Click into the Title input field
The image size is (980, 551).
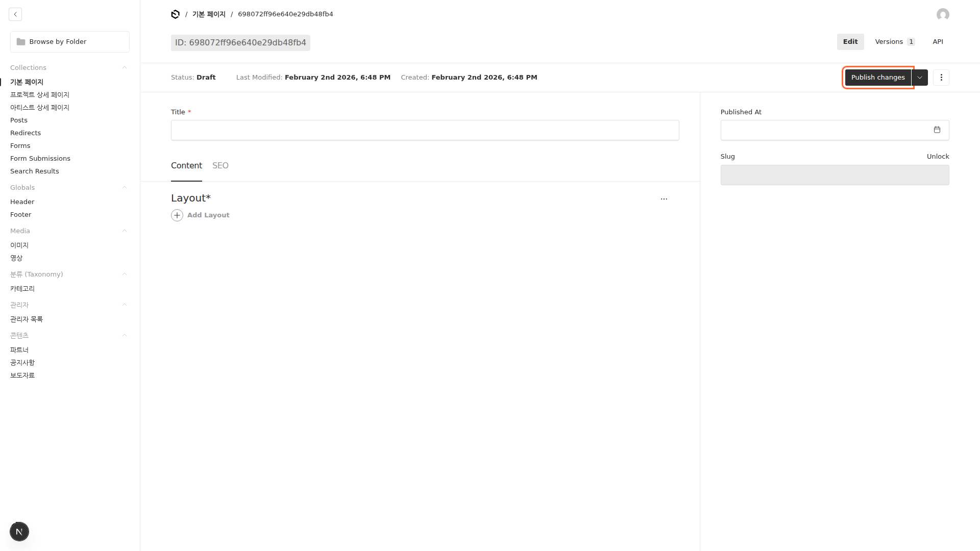tap(425, 130)
